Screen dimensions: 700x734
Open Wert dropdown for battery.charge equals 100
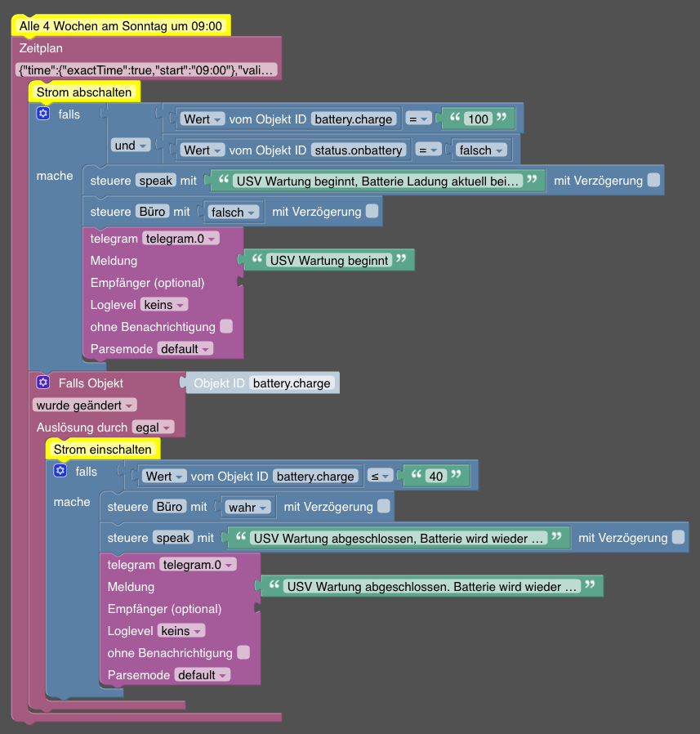(203, 119)
